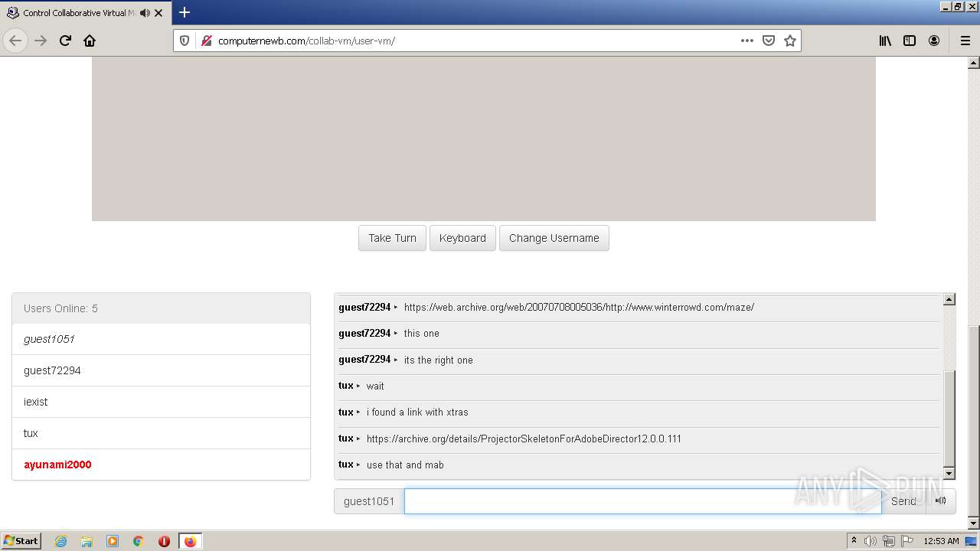Click the chat message input field

[x=642, y=501]
